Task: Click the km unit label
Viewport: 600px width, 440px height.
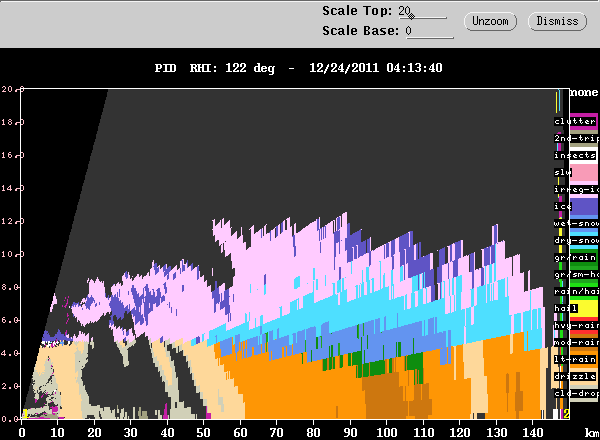Action: [x=592, y=433]
